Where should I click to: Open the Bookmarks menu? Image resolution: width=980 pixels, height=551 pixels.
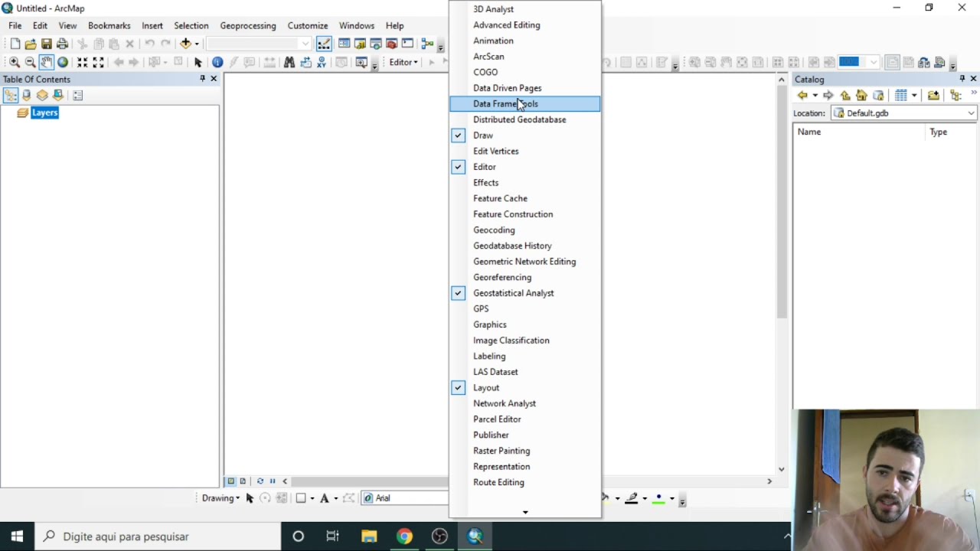(109, 26)
